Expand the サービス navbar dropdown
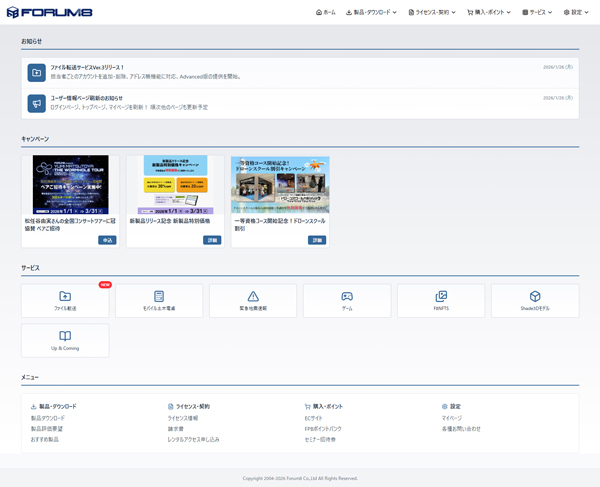Screen dimensions: 600x487 pyautogui.click(x=538, y=12)
